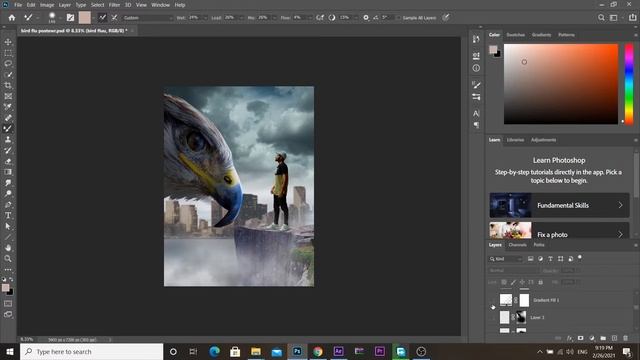Viewport: 640px width, 360px height.
Task: Select the Eraser tool
Action: [8, 161]
